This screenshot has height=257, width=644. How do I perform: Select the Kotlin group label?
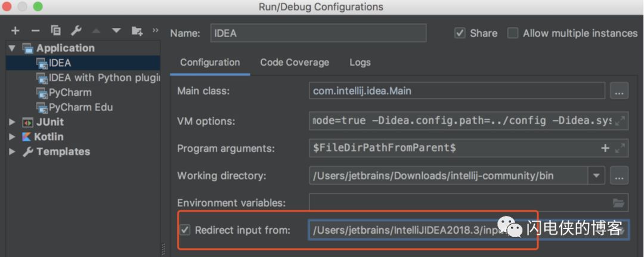pyautogui.click(x=48, y=137)
